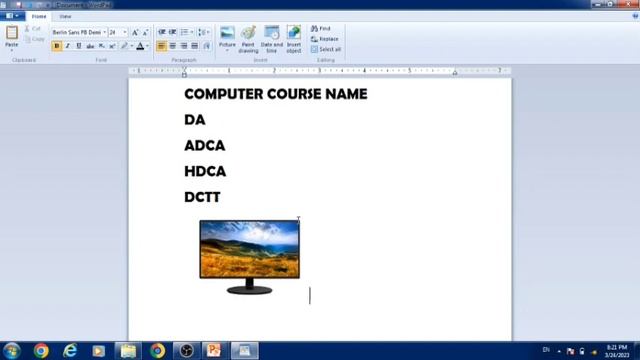640x360 pixels.
Task: Click the Increase indent icon
Action: point(173,32)
